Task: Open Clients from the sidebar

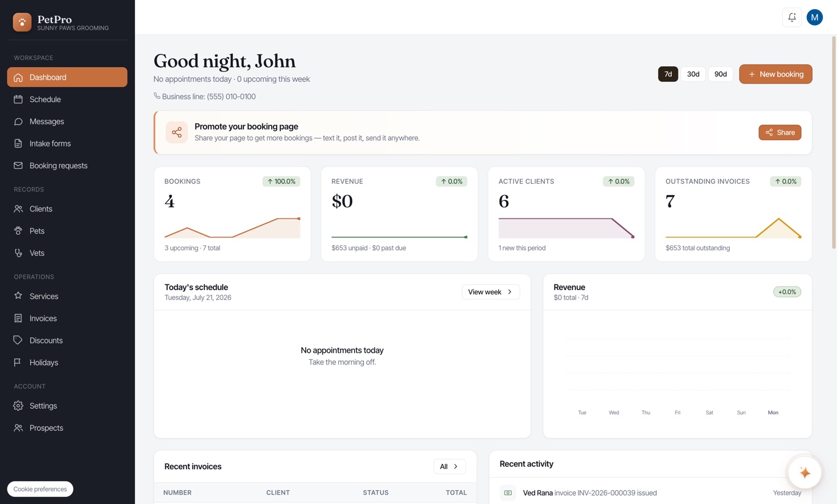Action: pos(67,209)
